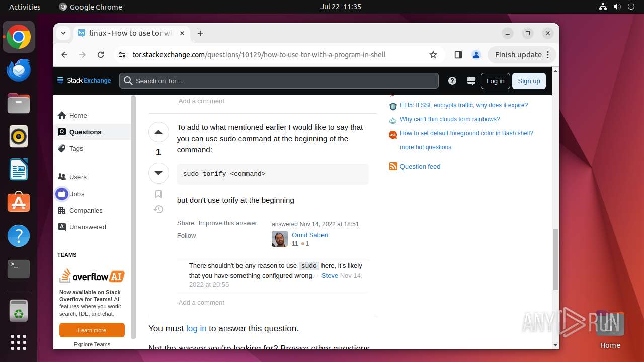Click the back navigation arrow in Chrome
644x362 pixels.
tap(64, 55)
